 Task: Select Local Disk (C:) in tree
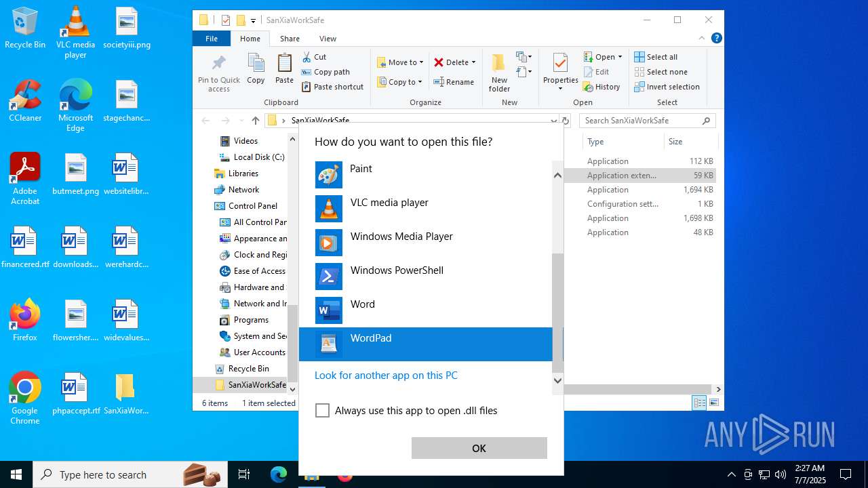click(x=252, y=157)
